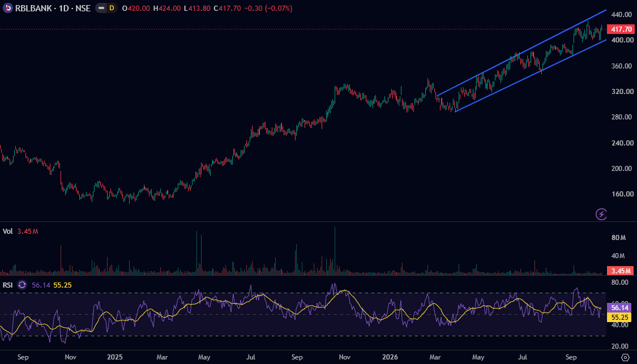Click the RSI legend value 55.25
This screenshot has height=364, width=637.
62,285
